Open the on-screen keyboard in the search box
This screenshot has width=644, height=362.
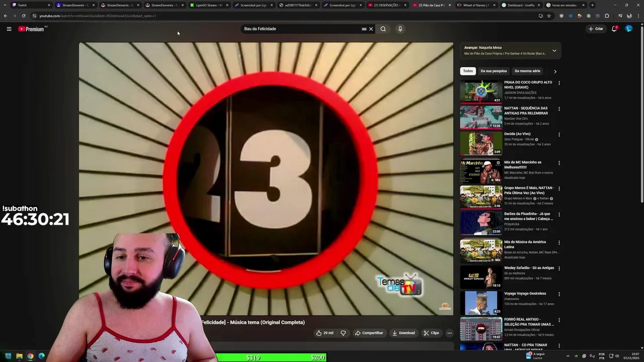pos(364,29)
